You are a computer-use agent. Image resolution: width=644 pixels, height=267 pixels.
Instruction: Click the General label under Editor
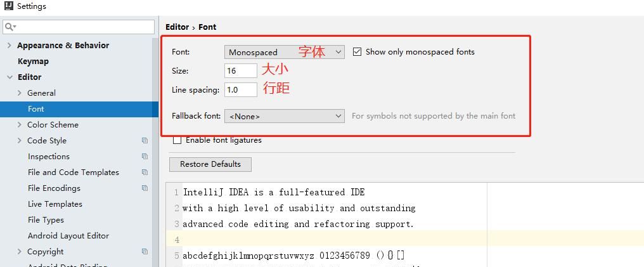point(41,93)
